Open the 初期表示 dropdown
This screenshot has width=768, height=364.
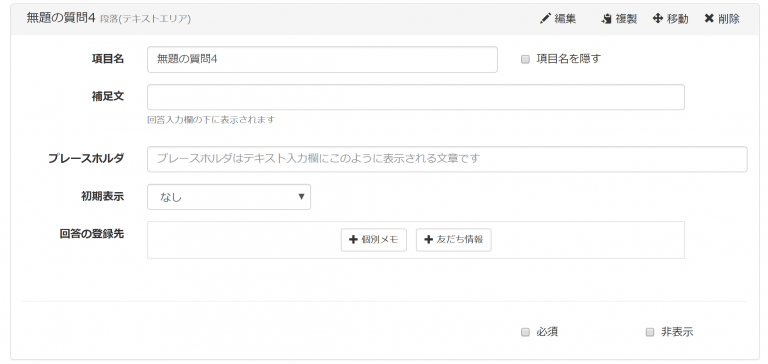pos(229,197)
